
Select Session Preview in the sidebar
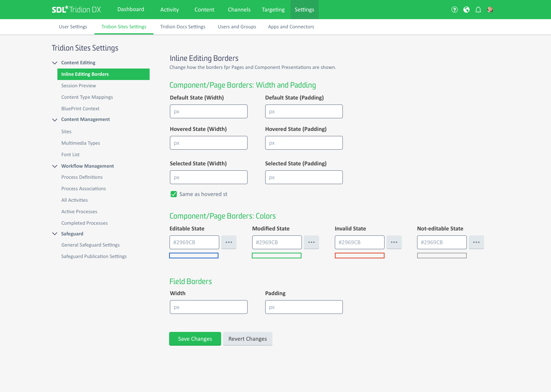(78, 86)
